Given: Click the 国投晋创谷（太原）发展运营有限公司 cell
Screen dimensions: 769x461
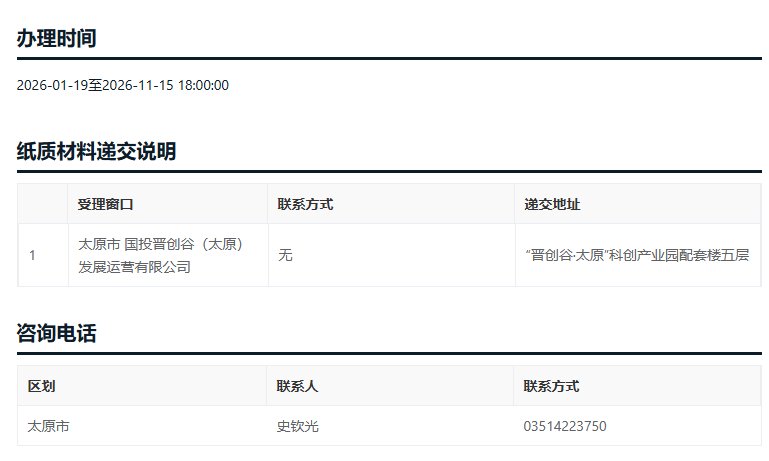Looking at the screenshot, I should [x=160, y=255].
